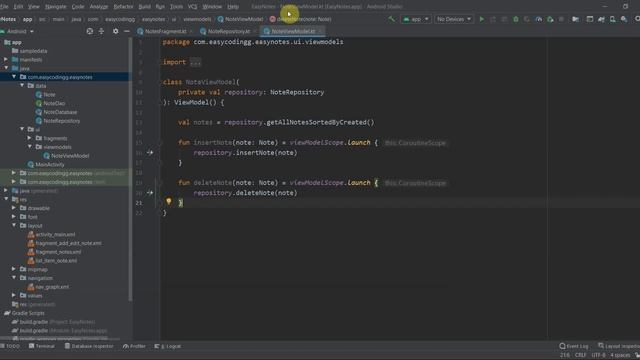Click the Project panel vertical scrollbar
Image resolution: width=640 pixels, height=360 pixels.
click(130, 169)
